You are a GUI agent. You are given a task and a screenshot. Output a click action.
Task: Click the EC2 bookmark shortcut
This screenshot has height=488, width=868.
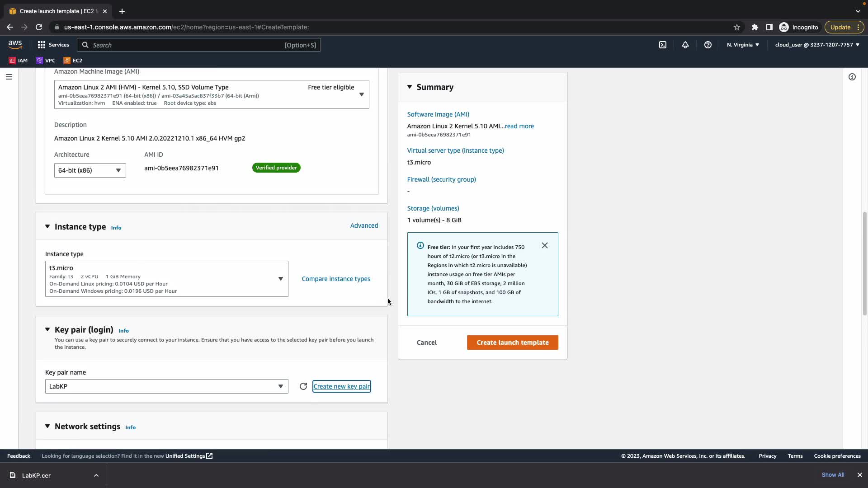(x=73, y=60)
